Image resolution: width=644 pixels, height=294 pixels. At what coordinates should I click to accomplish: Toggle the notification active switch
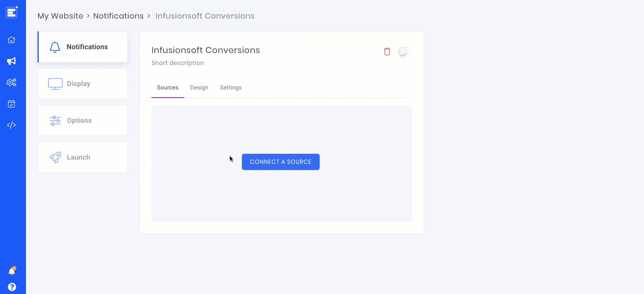tap(405, 52)
